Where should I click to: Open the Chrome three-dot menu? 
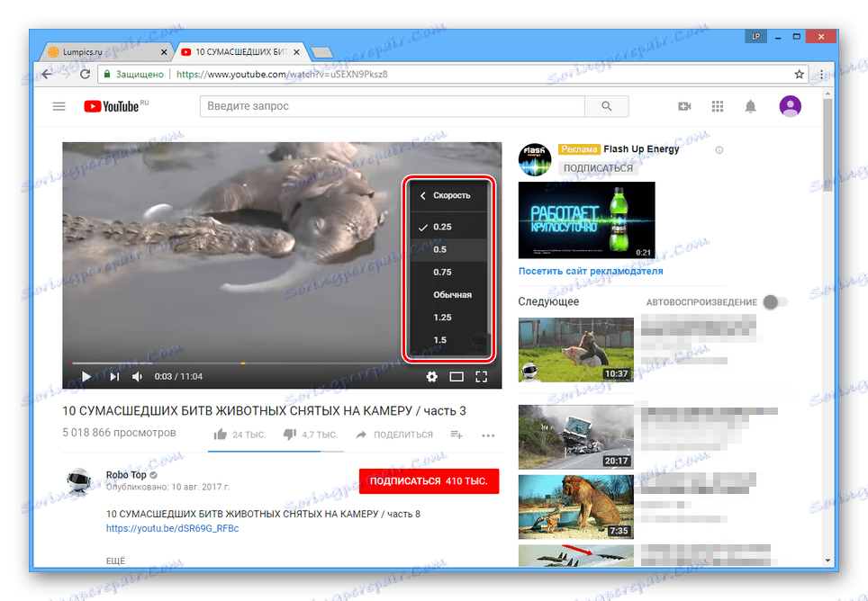tap(822, 74)
